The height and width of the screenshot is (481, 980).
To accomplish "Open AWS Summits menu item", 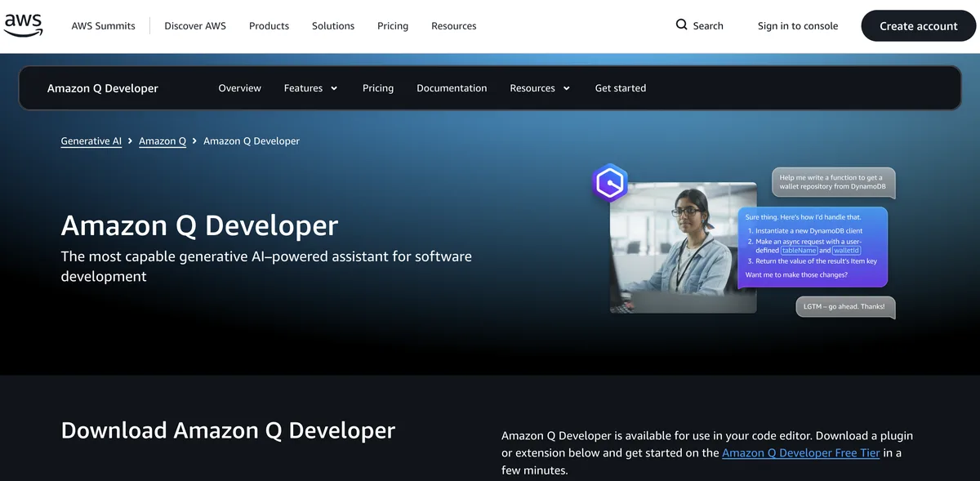I will (103, 25).
